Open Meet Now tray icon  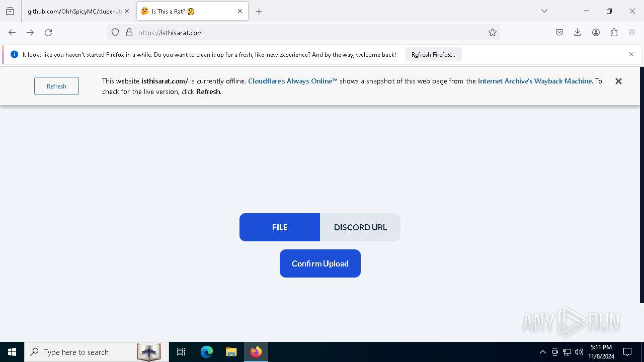pos(555,352)
